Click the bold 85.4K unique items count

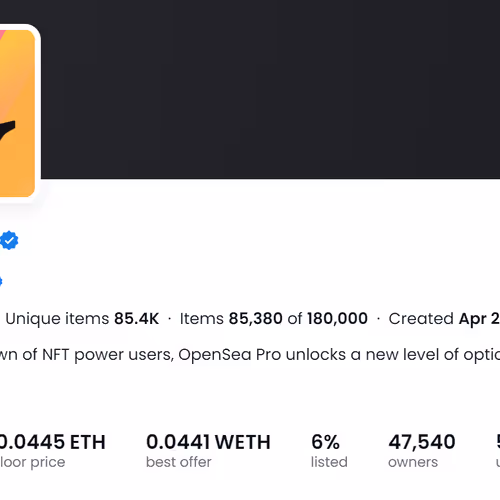coord(137,319)
